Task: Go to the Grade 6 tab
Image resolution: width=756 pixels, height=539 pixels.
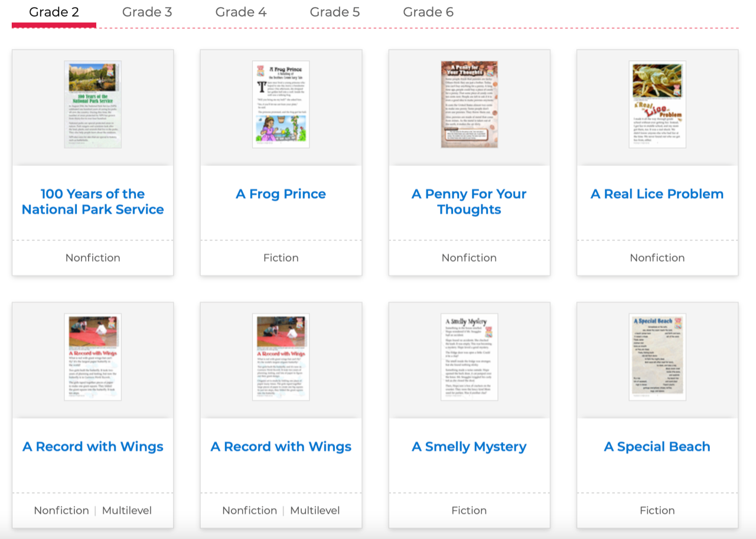Action: 428,12
